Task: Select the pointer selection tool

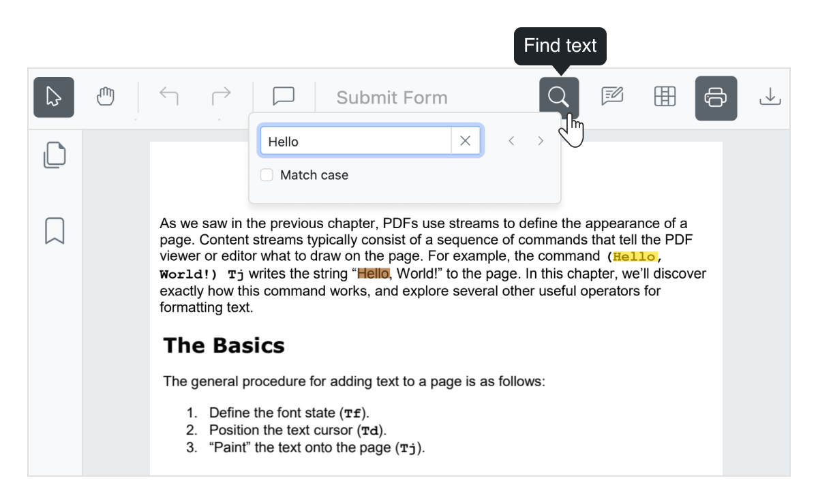Action: click(53, 97)
